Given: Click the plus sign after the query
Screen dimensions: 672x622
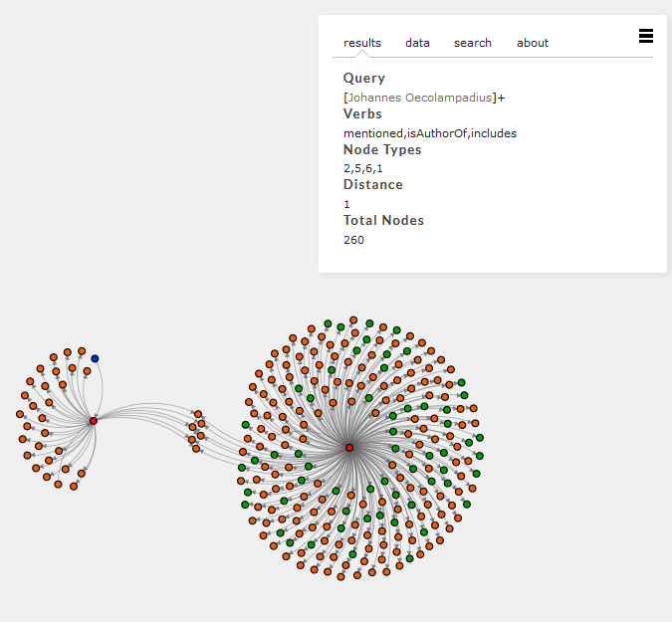Looking at the screenshot, I should (502, 98).
